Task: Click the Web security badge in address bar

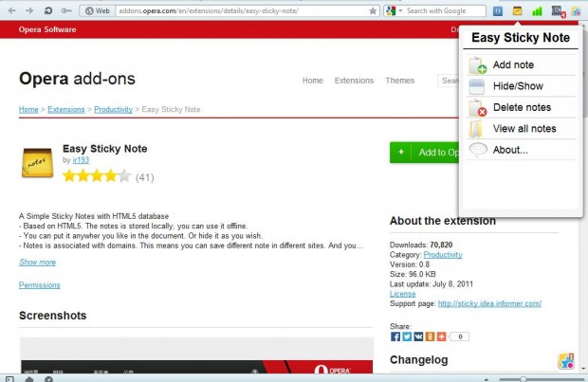Action: 97,10
